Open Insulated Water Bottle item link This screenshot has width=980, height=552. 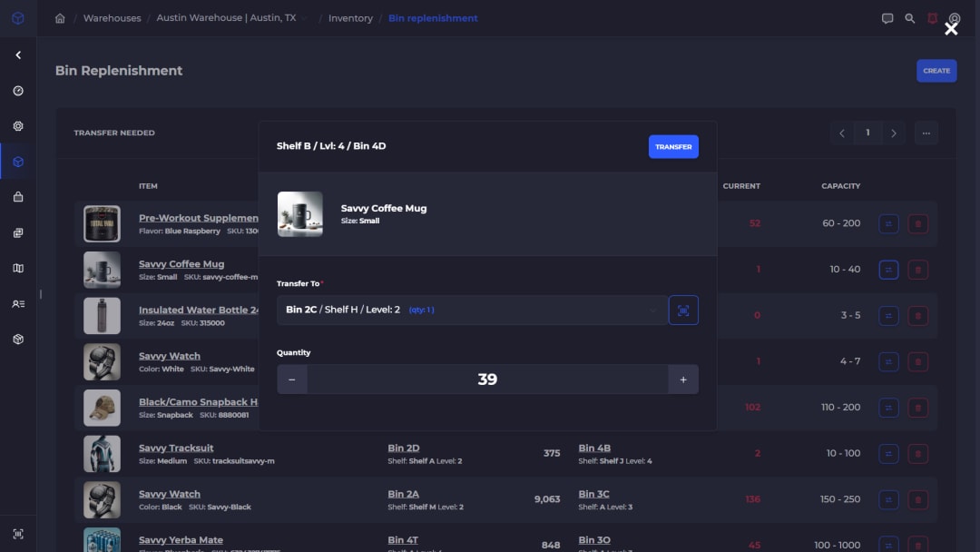[199, 310]
